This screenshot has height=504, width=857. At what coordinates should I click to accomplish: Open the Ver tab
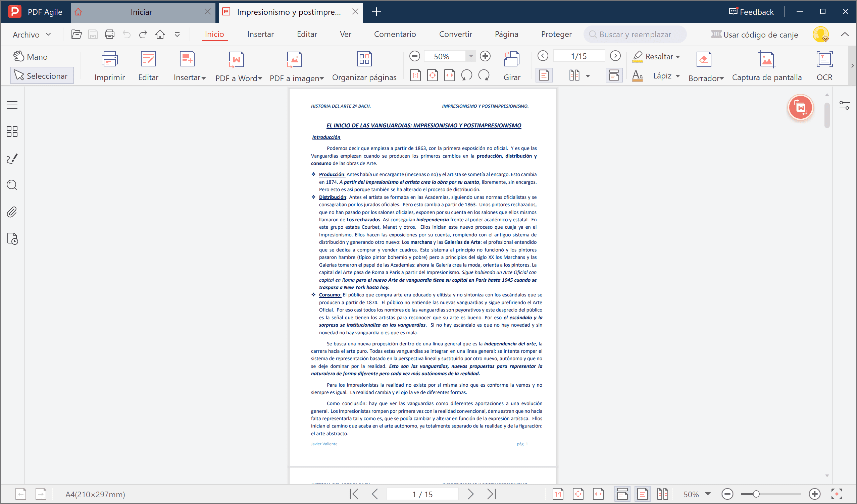click(345, 34)
